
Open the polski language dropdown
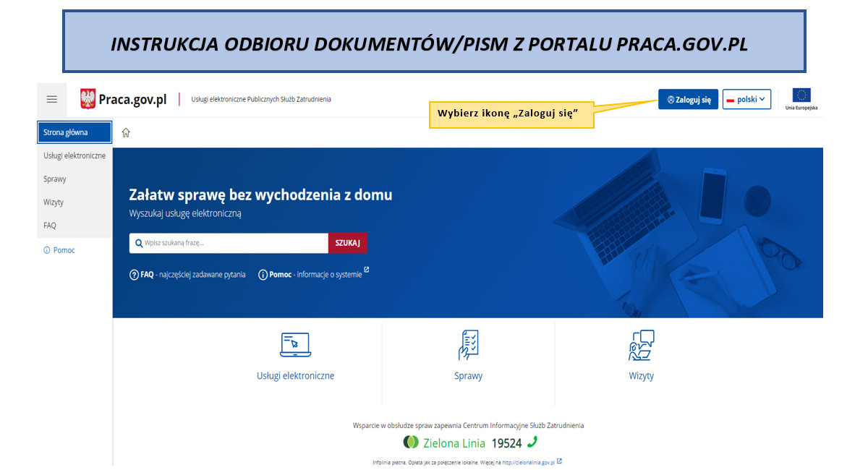pos(746,99)
